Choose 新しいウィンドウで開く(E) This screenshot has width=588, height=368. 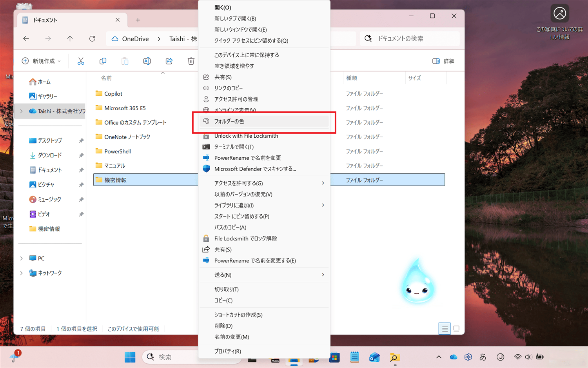click(x=264, y=29)
